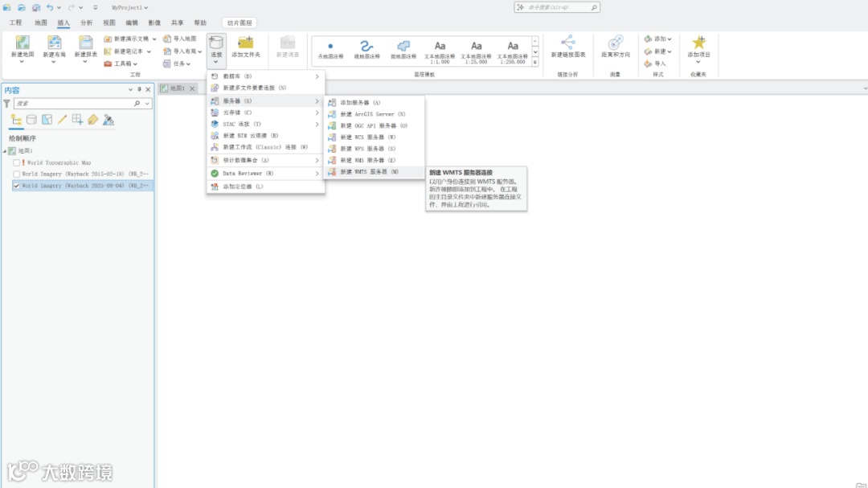This screenshot has width=868, height=488.
Task: Select 添加定位器 (L) menu entry
Action: click(x=266, y=187)
